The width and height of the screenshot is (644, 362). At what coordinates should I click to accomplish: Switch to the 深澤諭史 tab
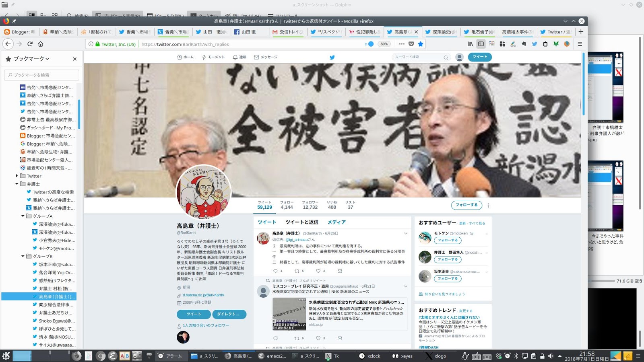coord(441,32)
